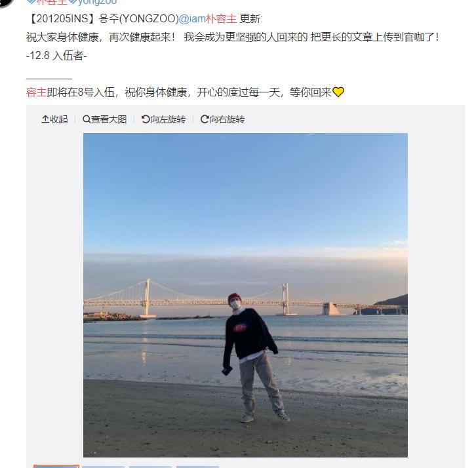Viewport: 476px width, 468px height.
Task: Click the 收起 text label
Action: coord(59,119)
